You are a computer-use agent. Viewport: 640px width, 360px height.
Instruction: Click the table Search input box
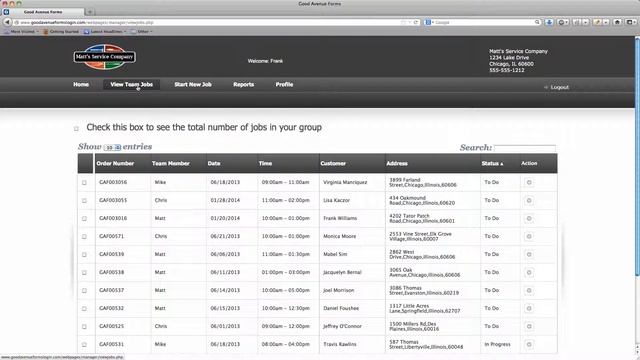point(525,148)
